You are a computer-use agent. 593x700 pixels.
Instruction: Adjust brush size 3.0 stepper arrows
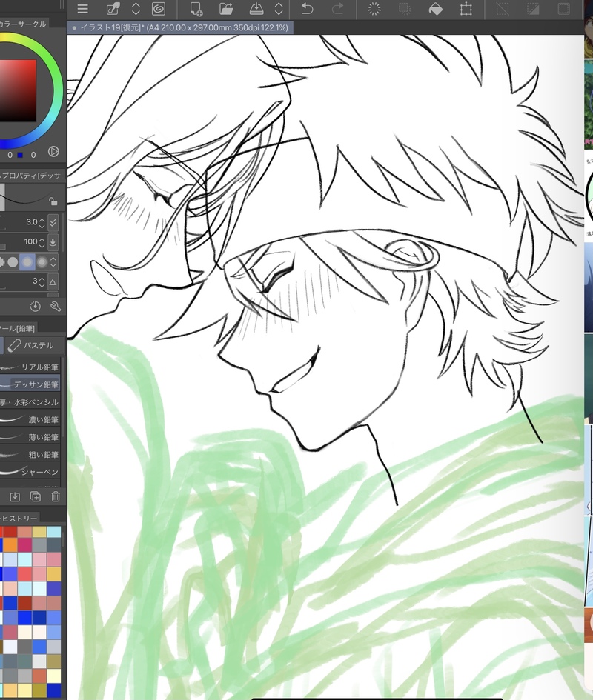coord(42,222)
